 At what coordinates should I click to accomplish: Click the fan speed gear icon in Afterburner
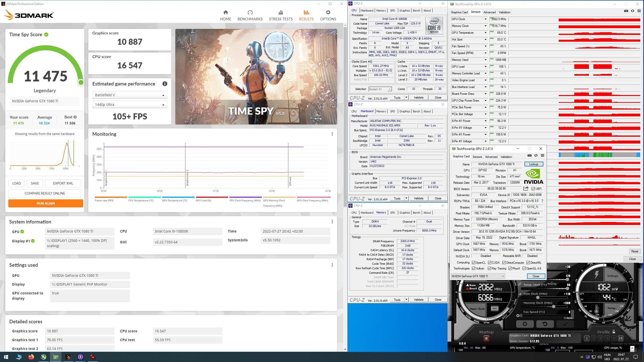tap(518, 316)
